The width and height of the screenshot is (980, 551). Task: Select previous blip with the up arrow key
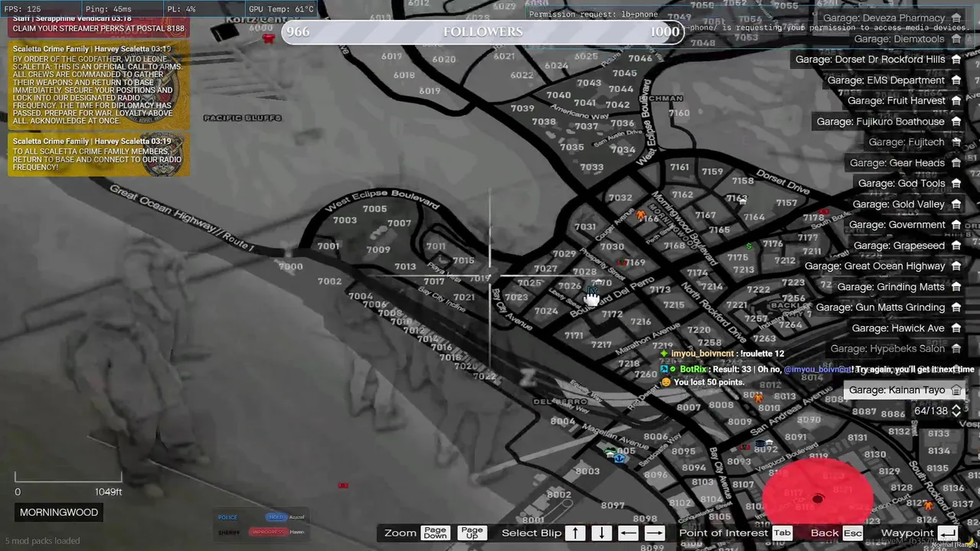pos(575,533)
